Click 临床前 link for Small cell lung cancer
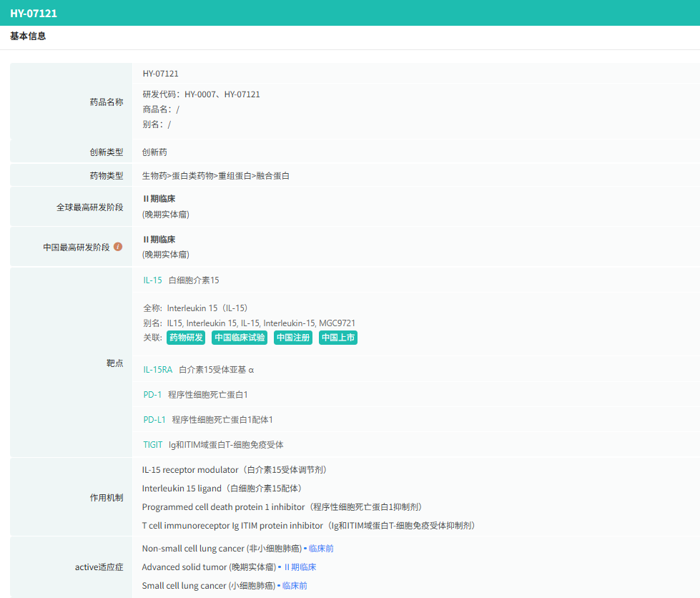The height and width of the screenshot is (598, 700). [295, 586]
